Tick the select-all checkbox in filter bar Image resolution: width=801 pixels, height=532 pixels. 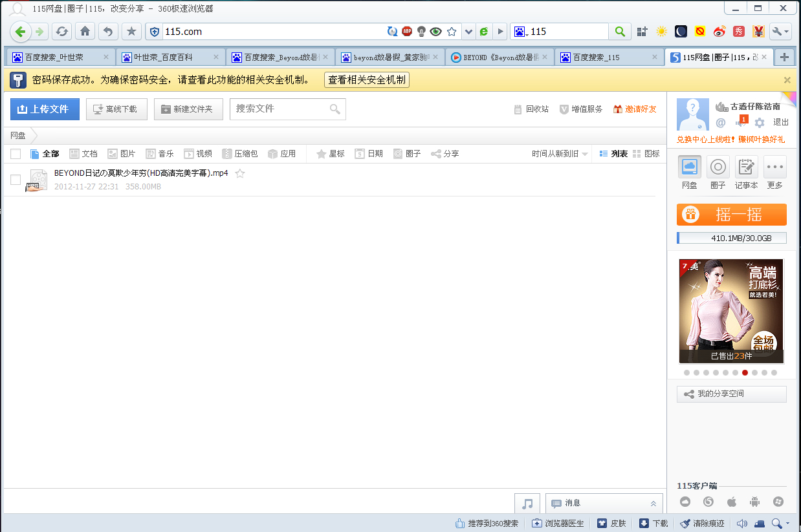tap(16, 154)
